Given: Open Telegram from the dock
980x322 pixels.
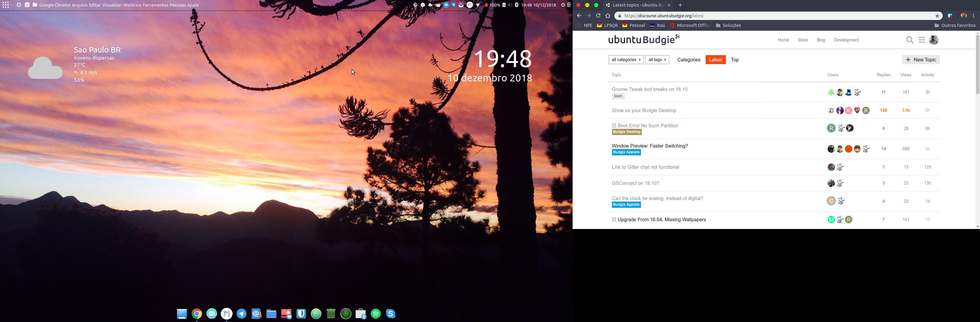Looking at the screenshot, I should pyautogui.click(x=242, y=314).
